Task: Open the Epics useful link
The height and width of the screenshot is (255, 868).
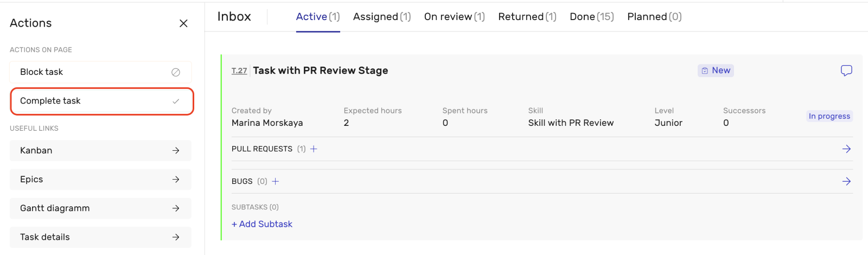Action: [100, 180]
